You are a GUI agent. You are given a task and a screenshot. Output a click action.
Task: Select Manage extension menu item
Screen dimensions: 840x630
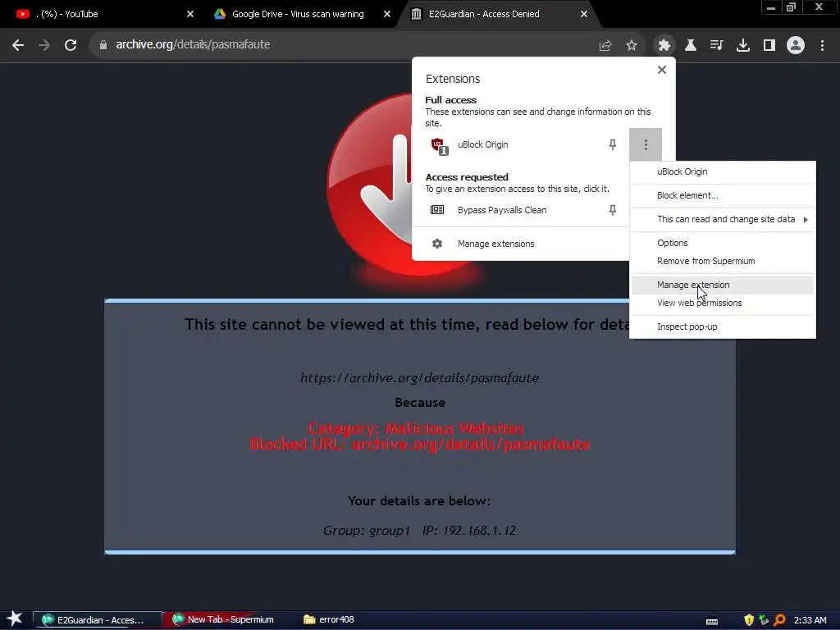click(723, 285)
